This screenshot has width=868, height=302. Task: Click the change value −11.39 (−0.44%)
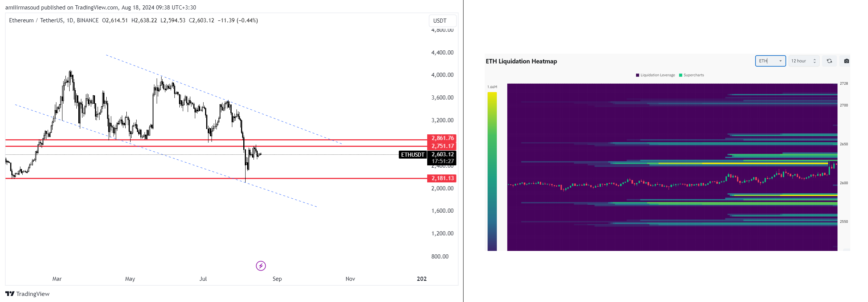click(x=238, y=20)
